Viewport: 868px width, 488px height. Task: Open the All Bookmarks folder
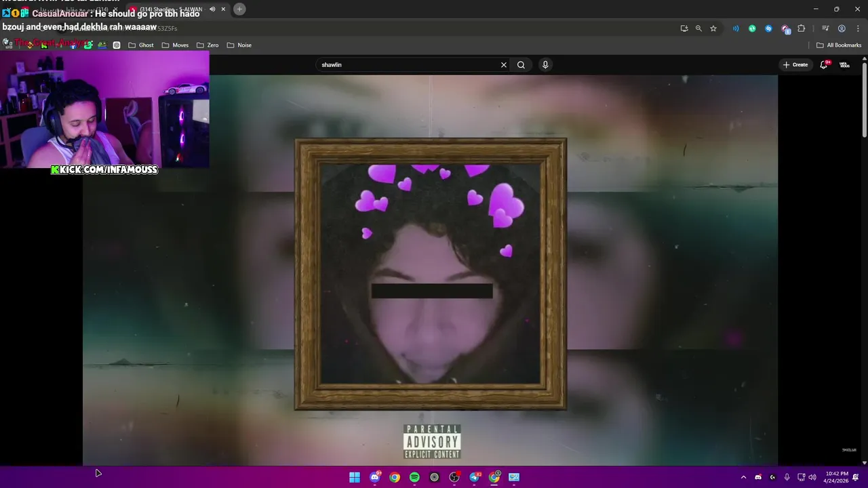[x=839, y=45]
